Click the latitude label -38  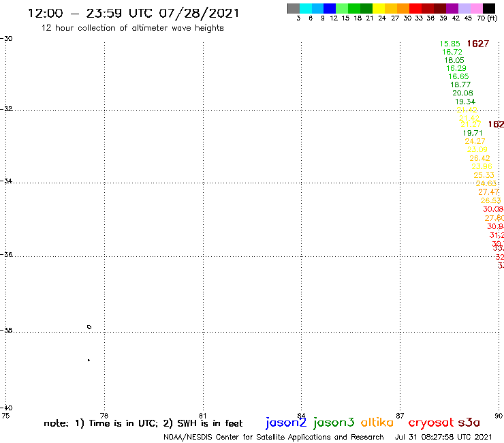6,330
